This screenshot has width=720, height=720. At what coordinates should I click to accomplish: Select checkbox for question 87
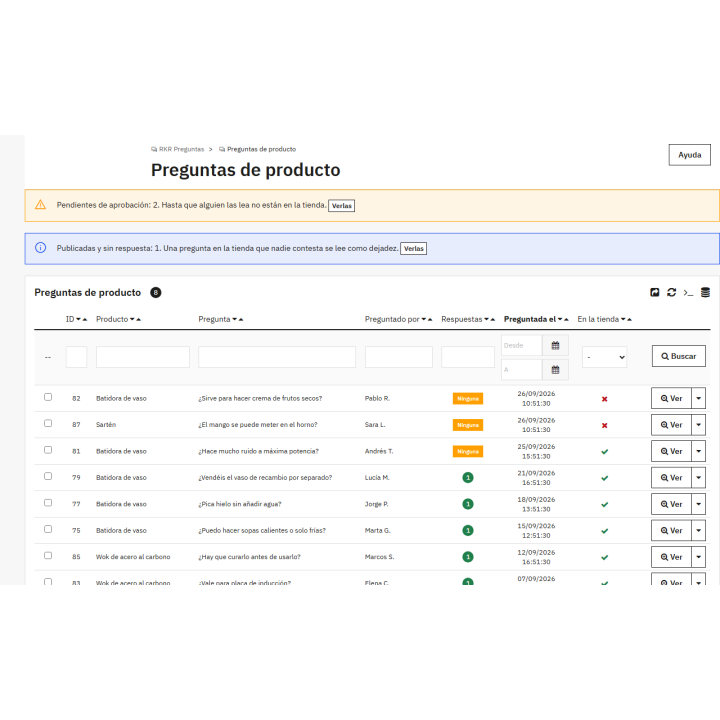coord(48,423)
